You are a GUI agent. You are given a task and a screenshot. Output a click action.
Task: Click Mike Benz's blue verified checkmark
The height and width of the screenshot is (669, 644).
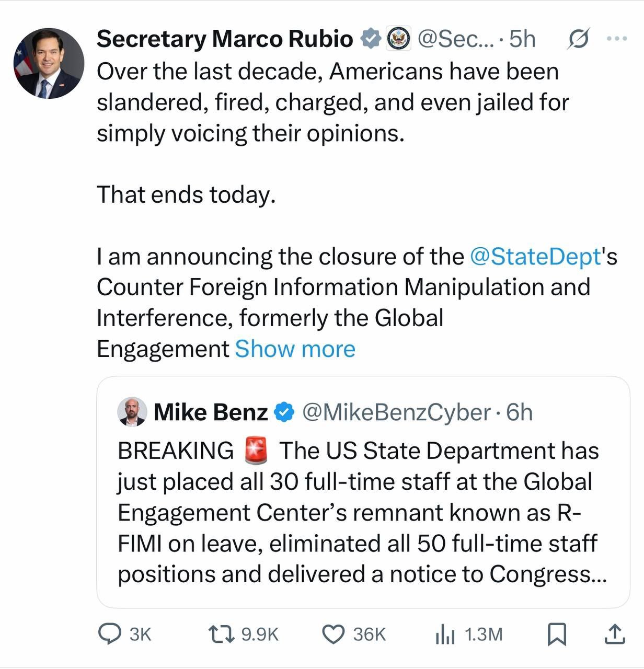285,412
